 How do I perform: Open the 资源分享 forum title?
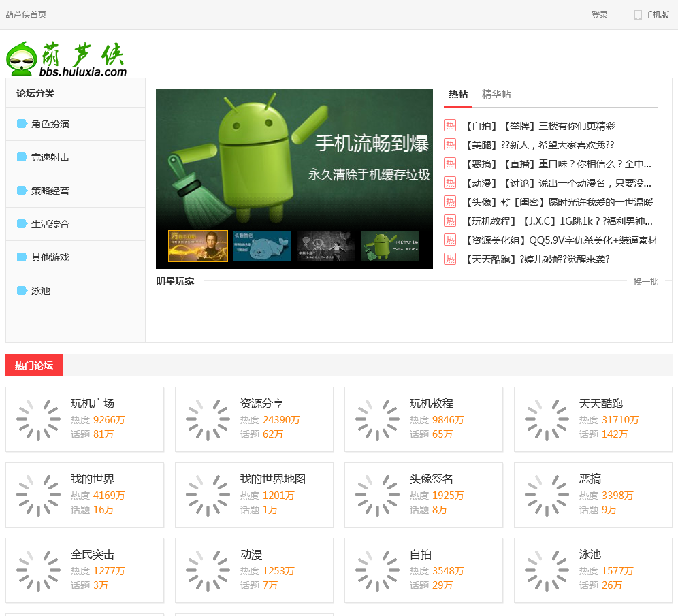pos(262,404)
